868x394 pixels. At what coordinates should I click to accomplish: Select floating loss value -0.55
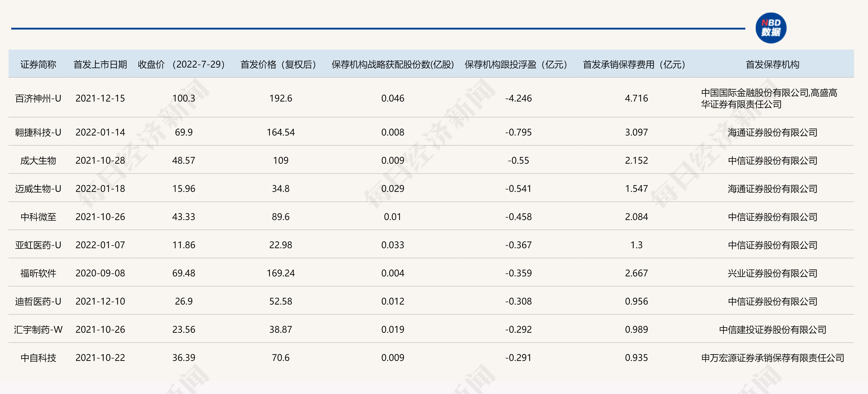(x=518, y=161)
